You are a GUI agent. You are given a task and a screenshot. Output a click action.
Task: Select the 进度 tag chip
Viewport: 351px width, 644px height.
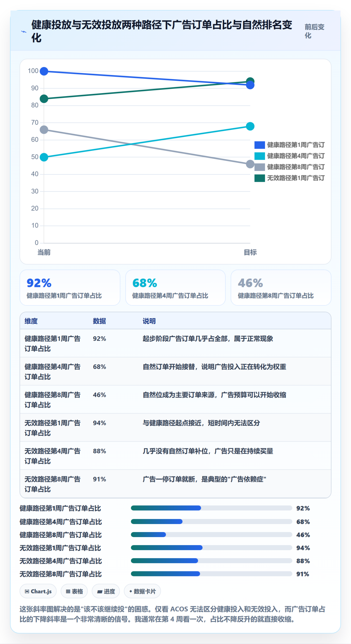coord(106,591)
